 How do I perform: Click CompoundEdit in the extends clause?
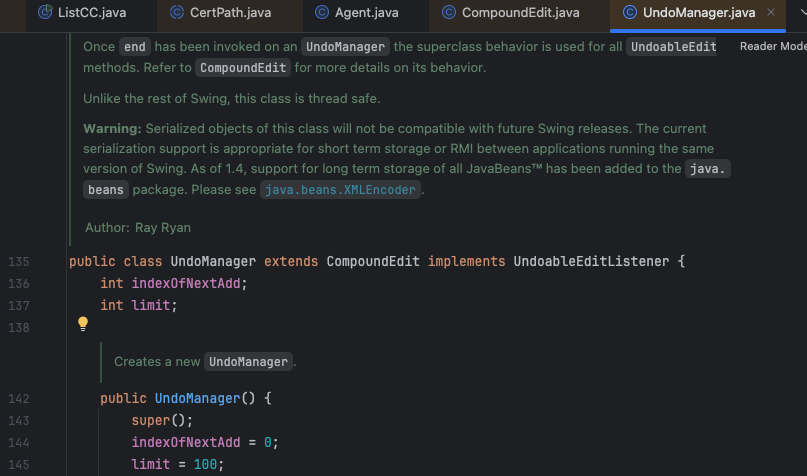pos(373,262)
